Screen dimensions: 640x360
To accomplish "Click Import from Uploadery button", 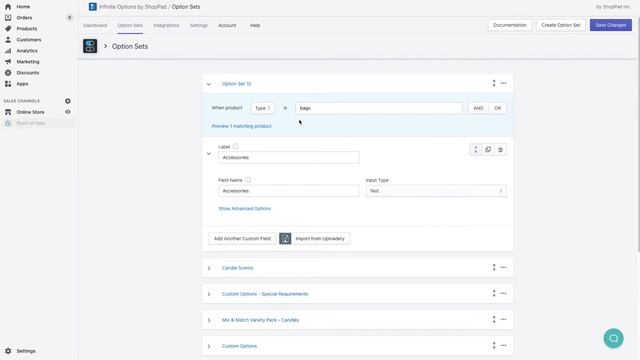I will click(x=315, y=238).
